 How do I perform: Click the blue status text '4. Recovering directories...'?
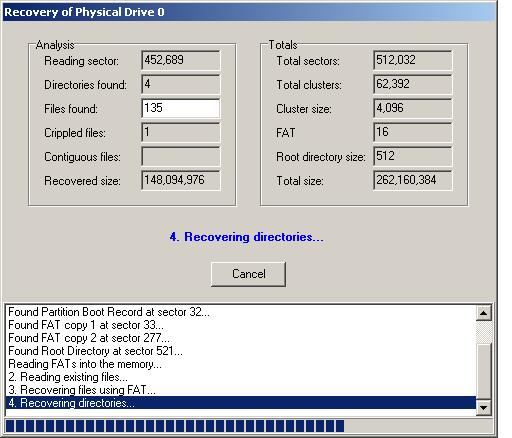point(246,237)
